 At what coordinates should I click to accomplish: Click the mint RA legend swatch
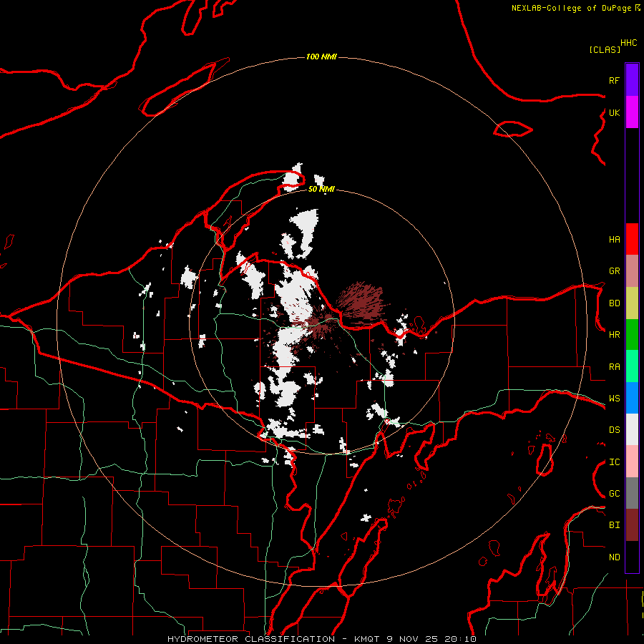point(632,366)
